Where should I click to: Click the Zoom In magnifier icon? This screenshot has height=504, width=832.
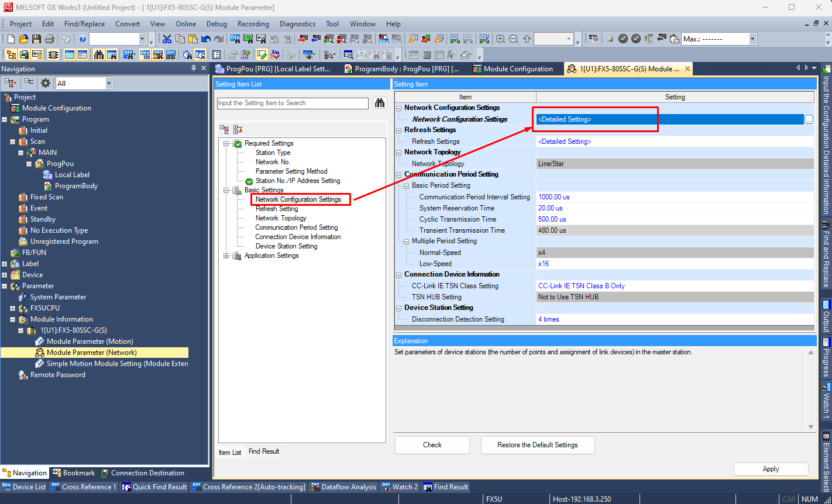[x=501, y=39]
